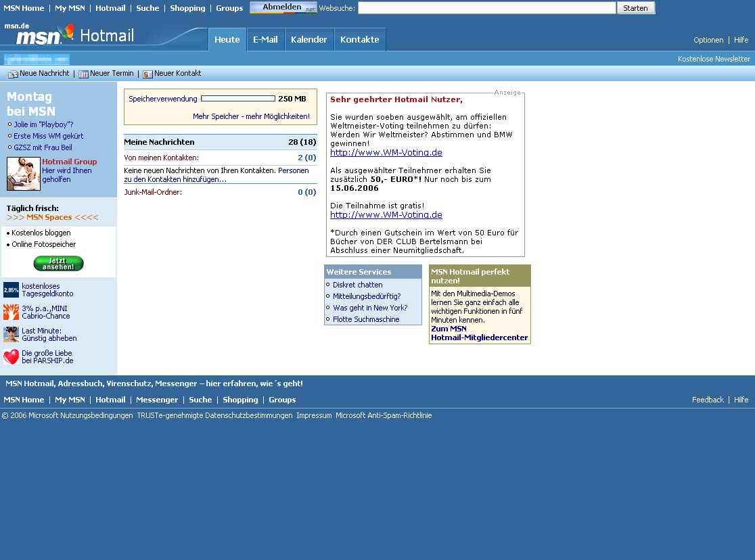Click the Neue Nachricht envelope icon

point(13,74)
